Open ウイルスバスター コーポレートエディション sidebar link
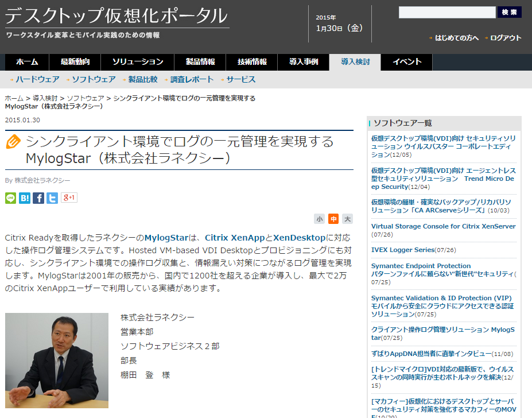This screenshot has width=532, height=418. (x=443, y=146)
